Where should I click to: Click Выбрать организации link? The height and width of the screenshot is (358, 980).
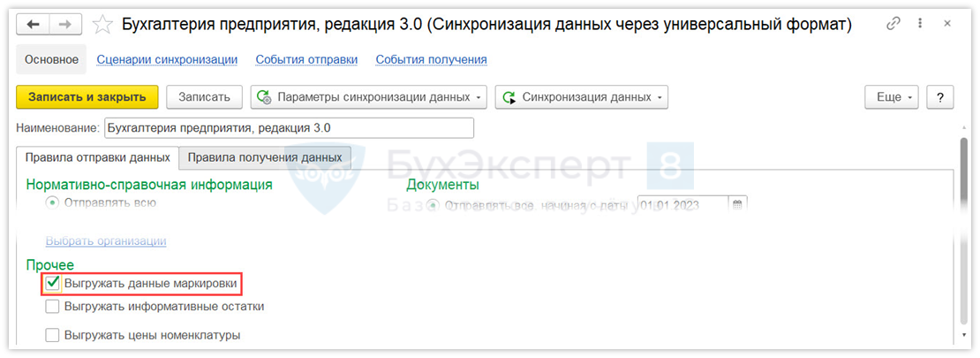click(x=106, y=240)
